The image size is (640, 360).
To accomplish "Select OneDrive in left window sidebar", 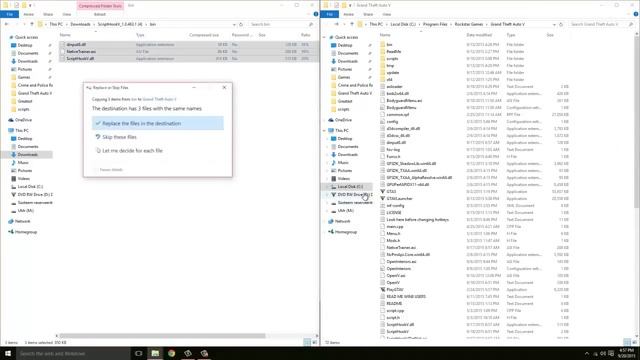I will (x=23, y=120).
